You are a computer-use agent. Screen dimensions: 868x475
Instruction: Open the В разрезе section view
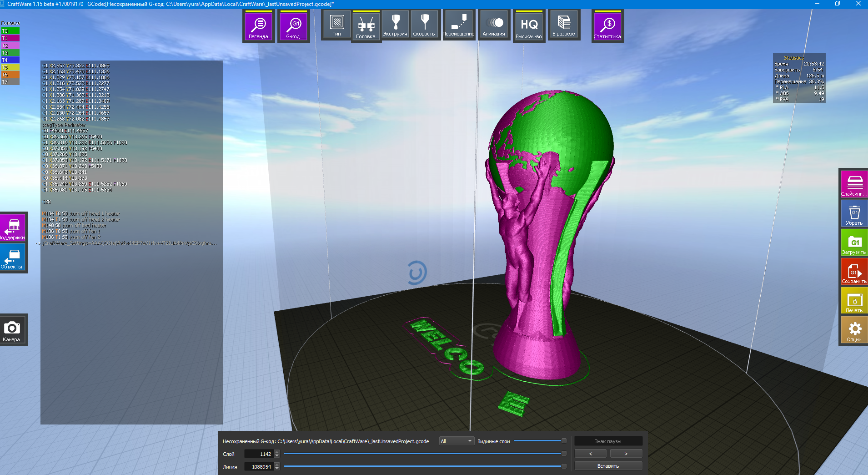[x=564, y=25]
